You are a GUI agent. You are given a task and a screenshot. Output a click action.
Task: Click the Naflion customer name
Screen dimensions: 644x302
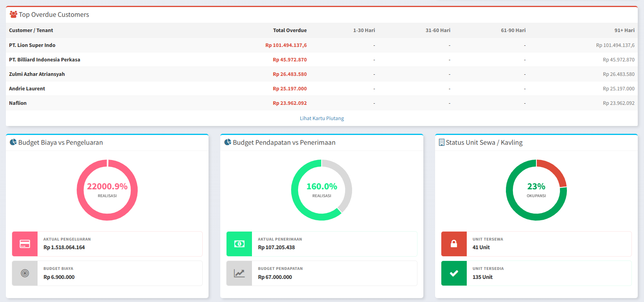(18, 103)
